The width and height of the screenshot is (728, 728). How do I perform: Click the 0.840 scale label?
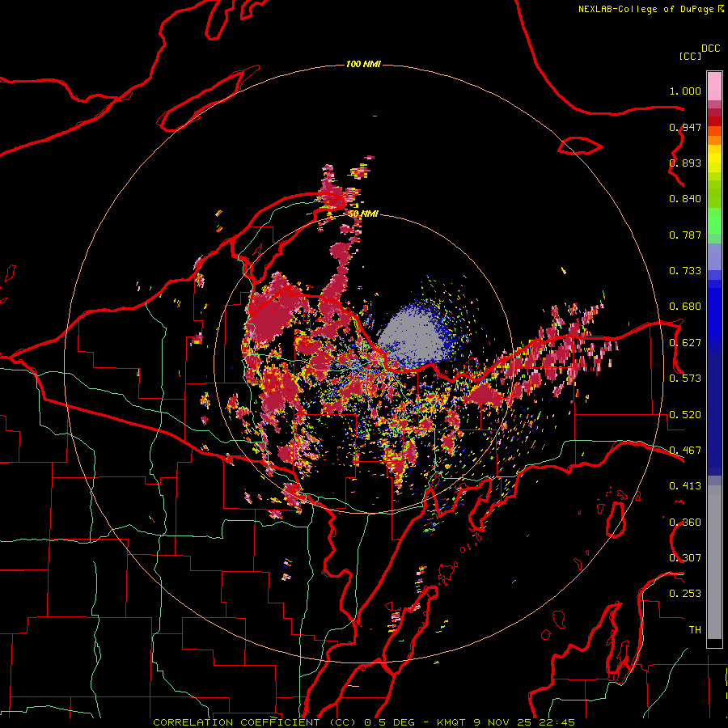point(685,199)
